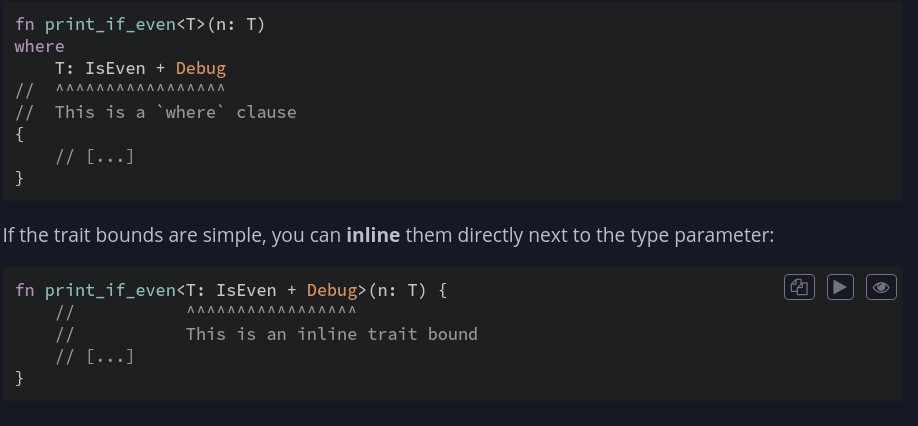This screenshot has width=918, height=426.
Task: Click the "// [...]" placeholder in the where-clause example
Action: pyautogui.click(x=95, y=156)
